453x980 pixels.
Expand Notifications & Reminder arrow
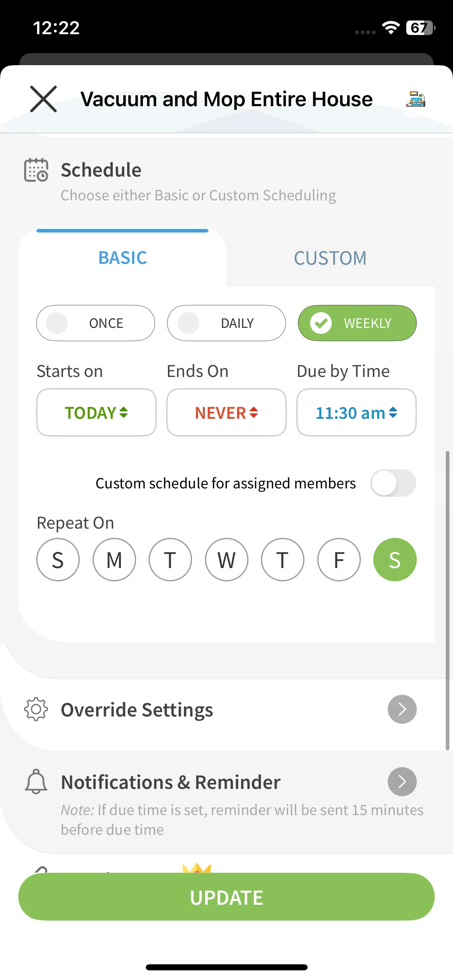tap(402, 781)
